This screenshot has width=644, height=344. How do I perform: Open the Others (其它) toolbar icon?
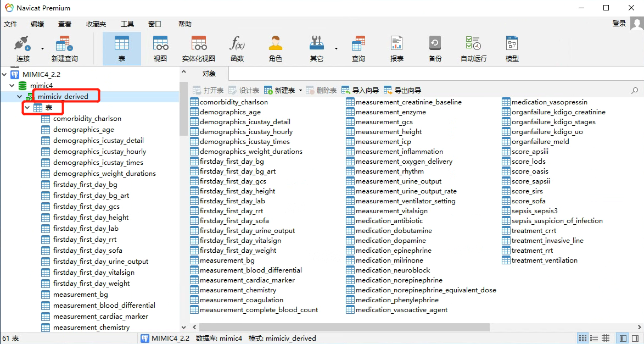tap(316, 48)
